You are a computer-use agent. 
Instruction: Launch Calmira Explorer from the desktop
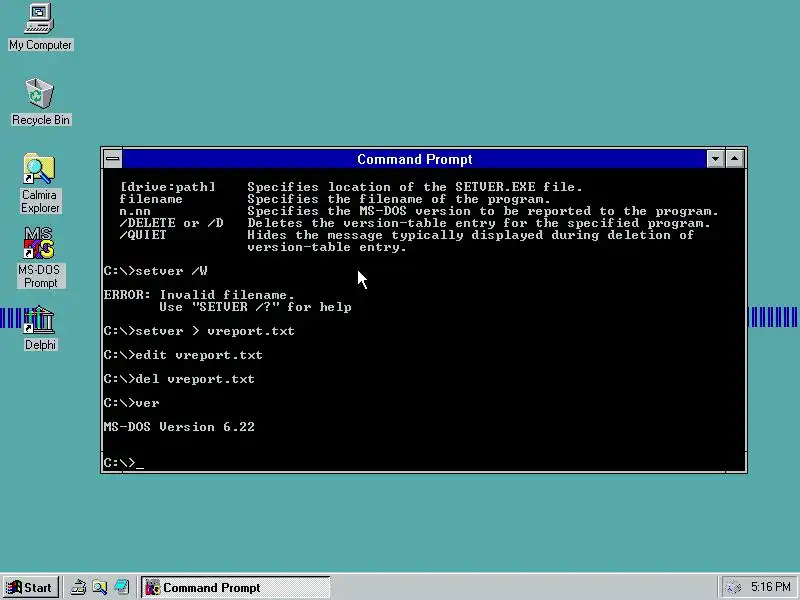[40, 184]
